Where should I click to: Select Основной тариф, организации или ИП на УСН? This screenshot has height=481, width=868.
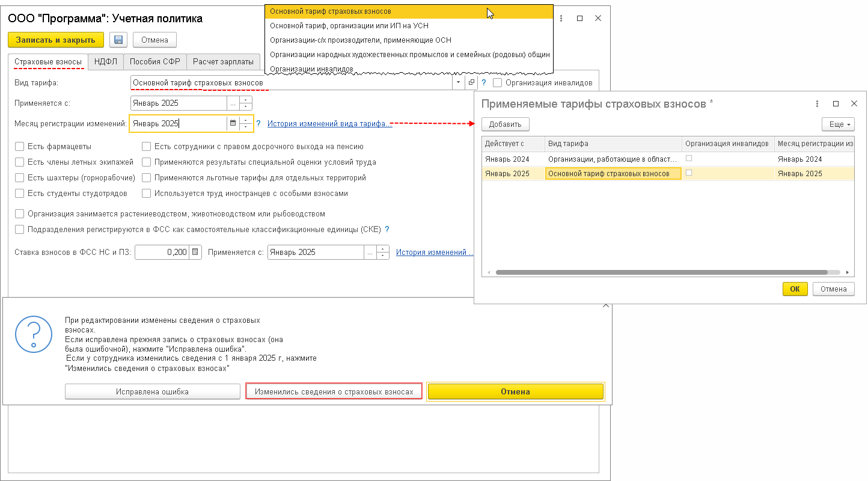tap(349, 26)
